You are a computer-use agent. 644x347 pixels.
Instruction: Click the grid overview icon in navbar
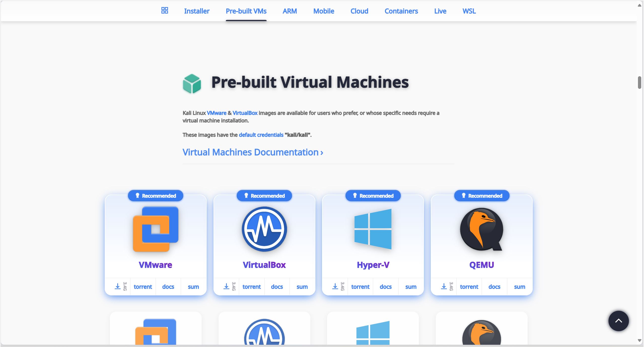(x=164, y=11)
